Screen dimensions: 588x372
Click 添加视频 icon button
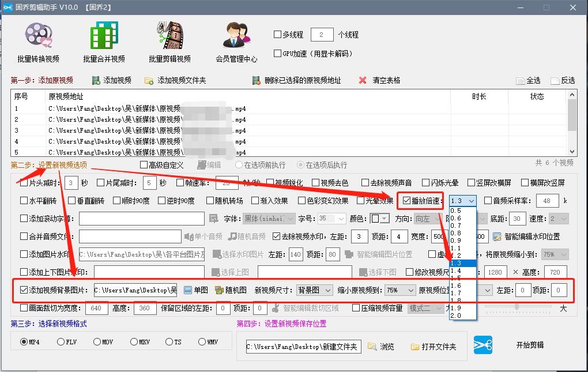(x=96, y=80)
